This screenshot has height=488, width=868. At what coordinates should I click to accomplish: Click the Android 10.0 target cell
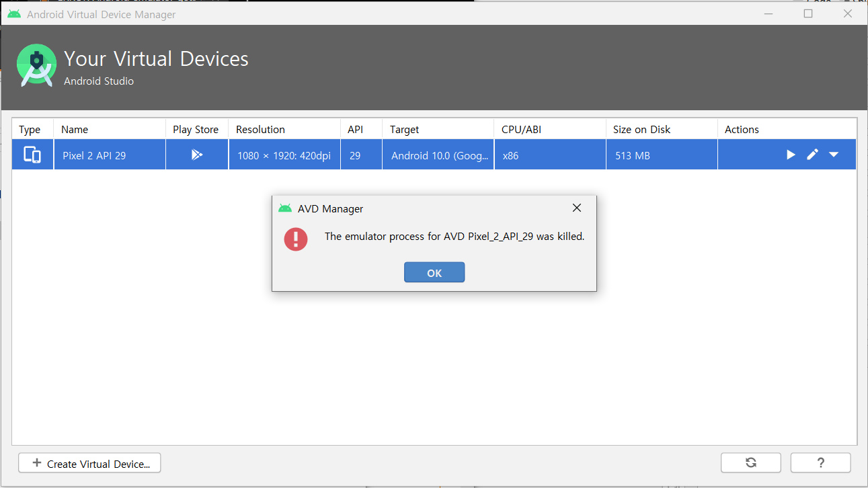tap(438, 155)
